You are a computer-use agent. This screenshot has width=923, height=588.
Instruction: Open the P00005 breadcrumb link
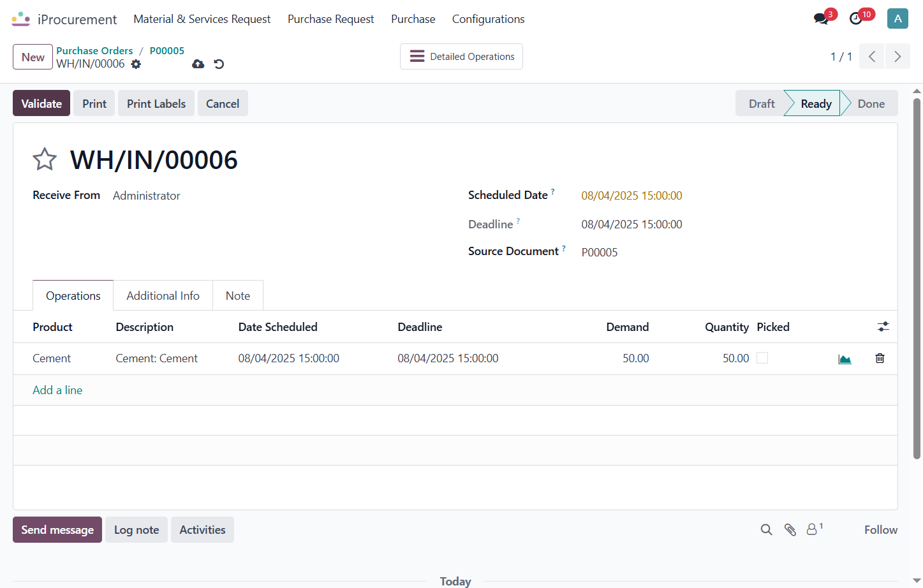click(x=167, y=50)
